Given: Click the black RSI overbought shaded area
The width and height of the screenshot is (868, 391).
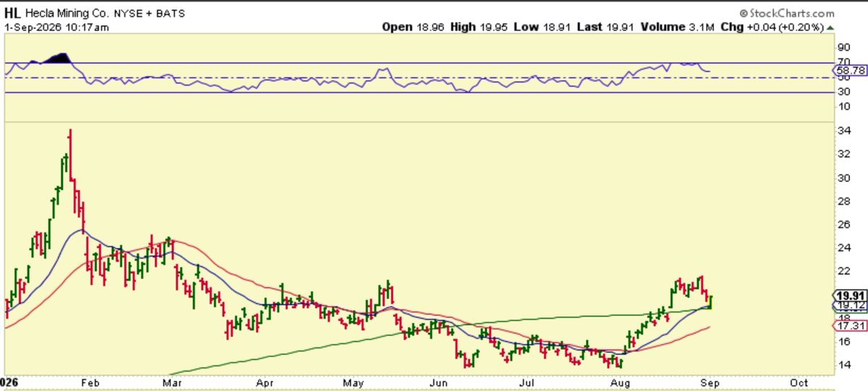Looking at the screenshot, I should click(x=57, y=58).
